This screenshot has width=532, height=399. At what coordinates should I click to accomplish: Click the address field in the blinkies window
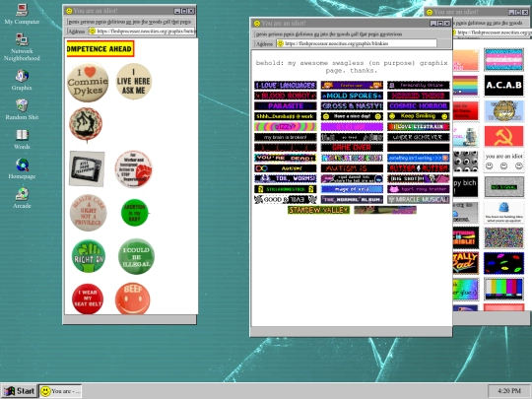(357, 43)
